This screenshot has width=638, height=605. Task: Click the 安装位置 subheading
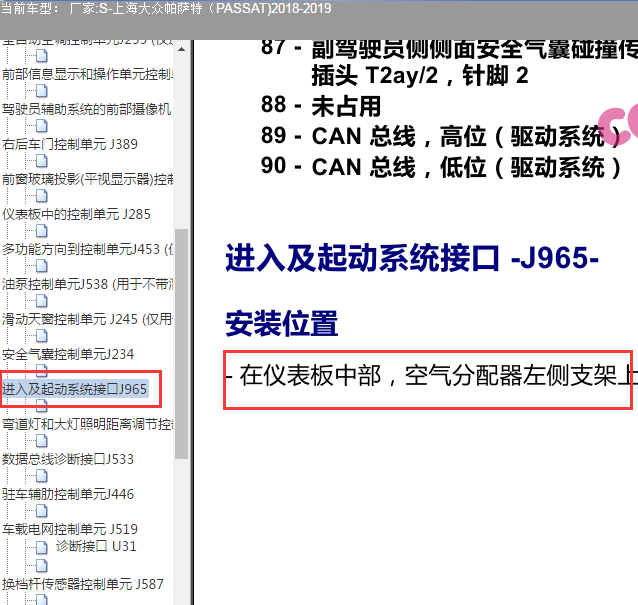click(282, 323)
